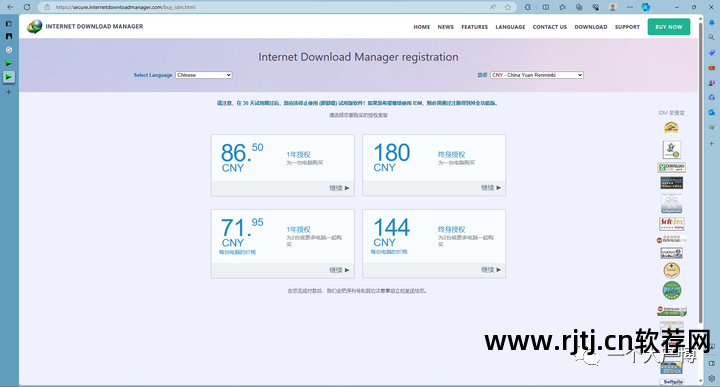Click the top tab actions icon in the left vertical tab strip
Viewport: 720px width, 387px height.
coord(9,23)
